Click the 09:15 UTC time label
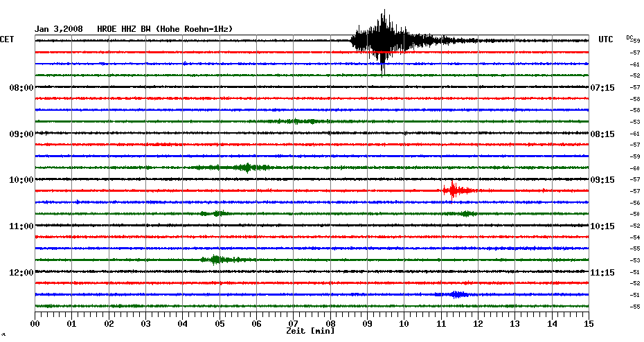 (602, 180)
